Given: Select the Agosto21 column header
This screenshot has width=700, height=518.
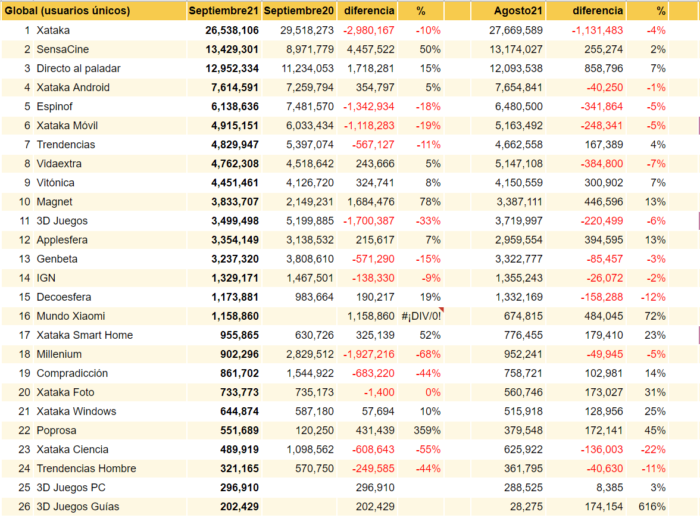Looking at the screenshot, I should coord(508,11).
